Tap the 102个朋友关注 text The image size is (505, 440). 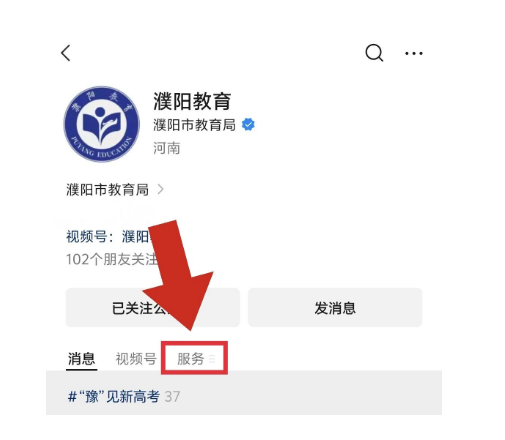tap(112, 259)
